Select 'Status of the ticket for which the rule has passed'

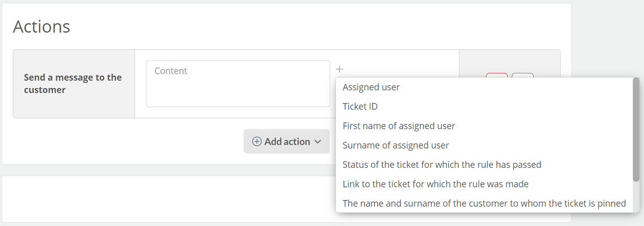[484, 165]
